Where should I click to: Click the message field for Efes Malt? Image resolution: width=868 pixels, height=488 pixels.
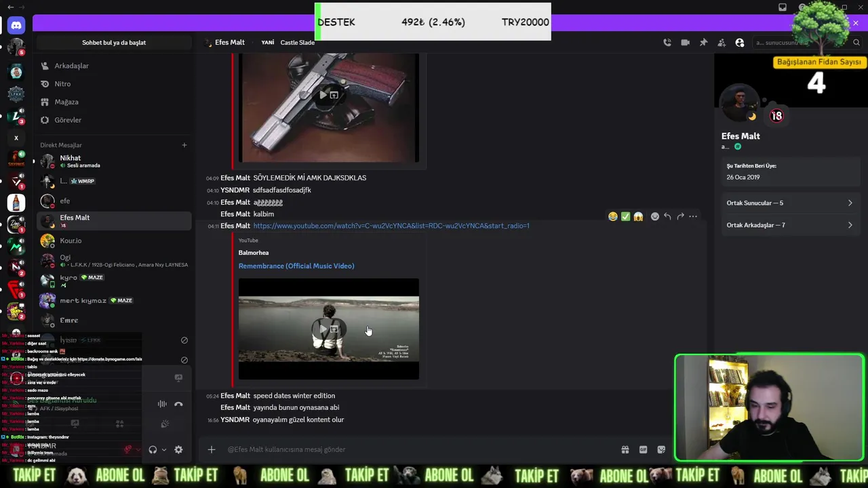point(420,449)
